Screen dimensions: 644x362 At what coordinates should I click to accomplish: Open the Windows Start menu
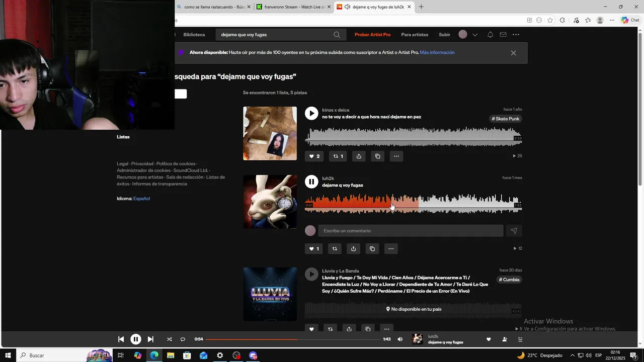click(x=8, y=355)
